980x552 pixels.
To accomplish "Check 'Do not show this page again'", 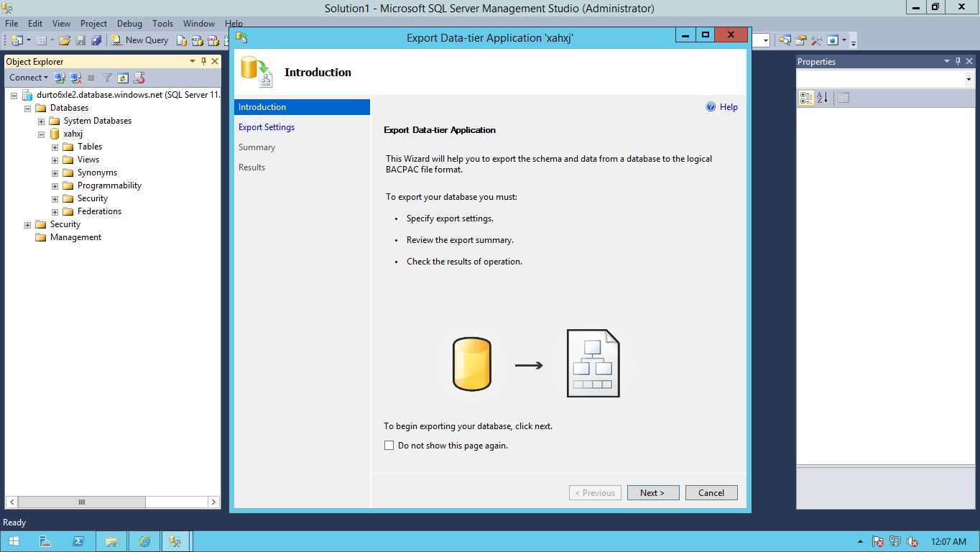I will [x=389, y=446].
